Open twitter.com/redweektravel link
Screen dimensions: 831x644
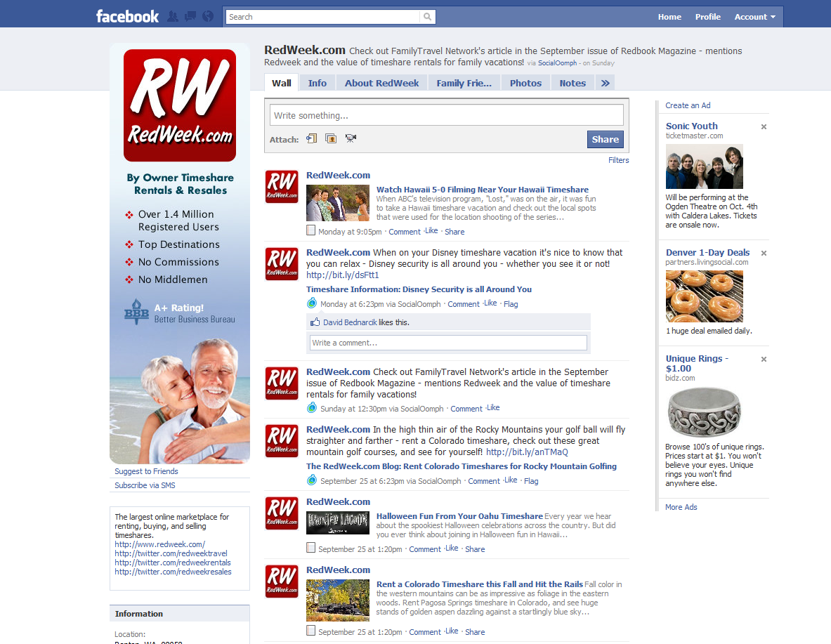(x=171, y=553)
